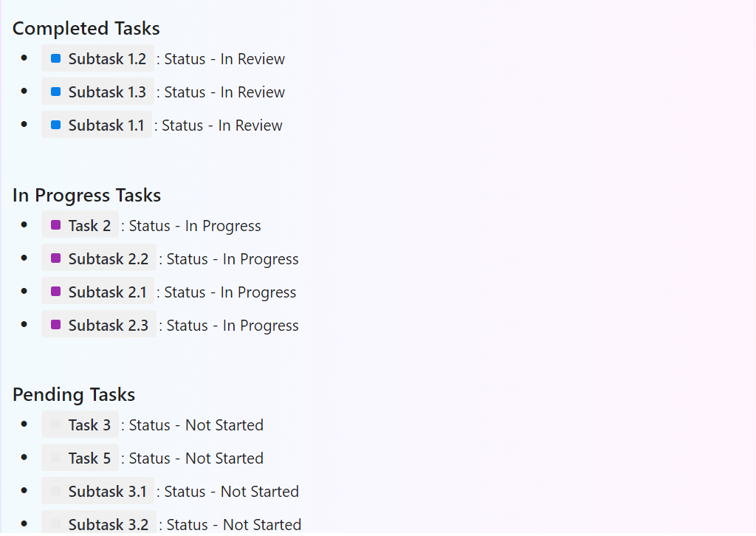Open the Subtask 2.3 task chip

click(99, 324)
